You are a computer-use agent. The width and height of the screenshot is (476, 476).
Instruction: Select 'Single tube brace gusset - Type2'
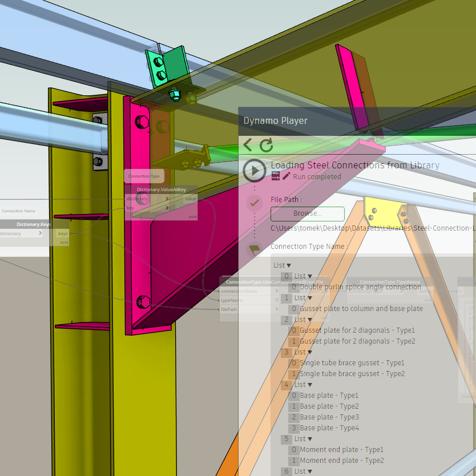[x=352, y=374]
